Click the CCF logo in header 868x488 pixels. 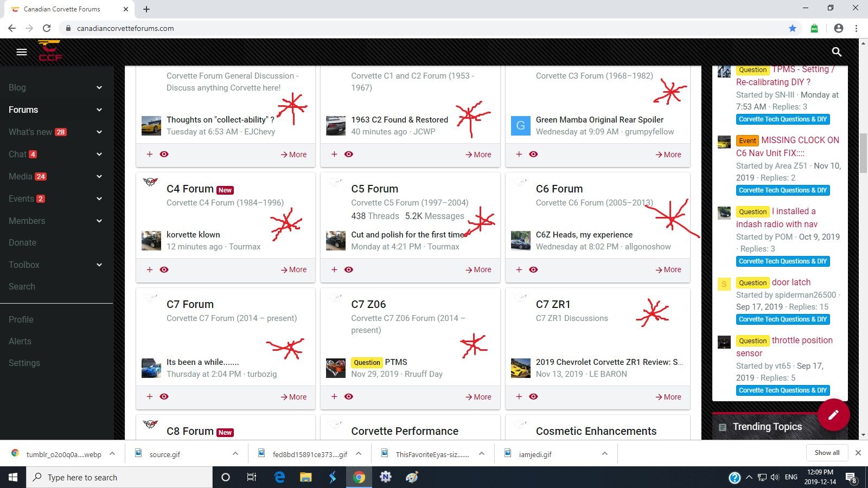50,51
